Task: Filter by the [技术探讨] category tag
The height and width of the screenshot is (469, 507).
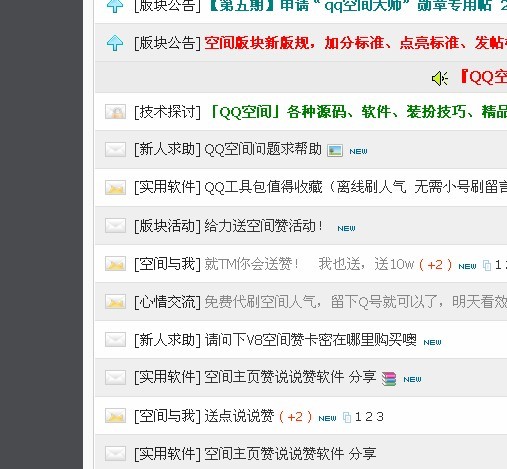Action: 167,112
